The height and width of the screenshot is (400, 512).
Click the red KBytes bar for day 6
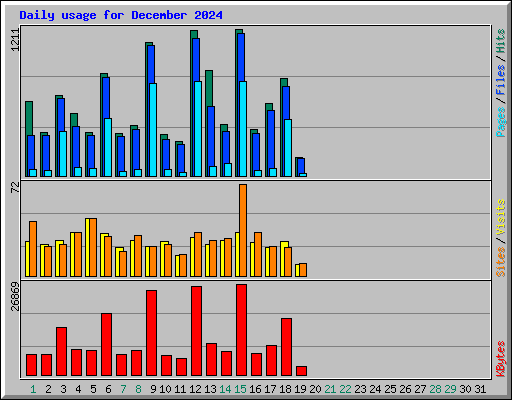pos(106,345)
